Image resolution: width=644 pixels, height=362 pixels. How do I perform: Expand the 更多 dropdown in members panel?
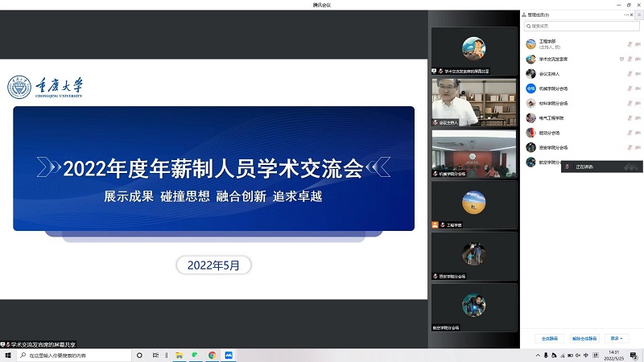pos(617,339)
